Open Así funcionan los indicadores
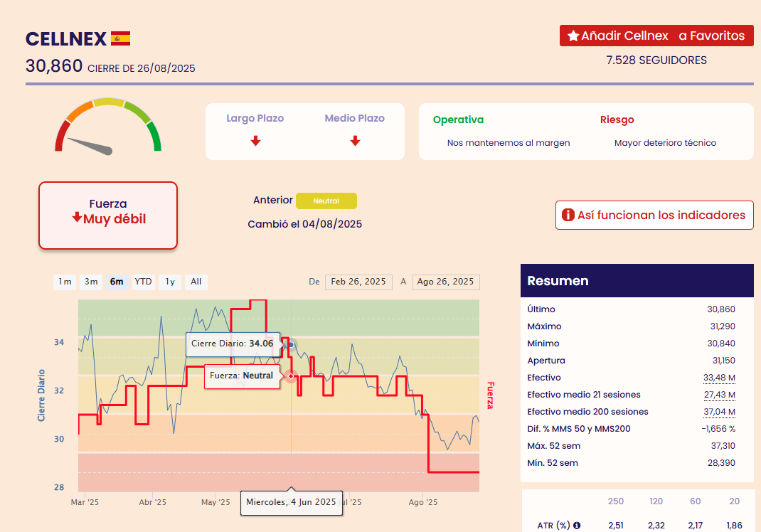Image resolution: width=761 pixels, height=532 pixels. point(654,215)
